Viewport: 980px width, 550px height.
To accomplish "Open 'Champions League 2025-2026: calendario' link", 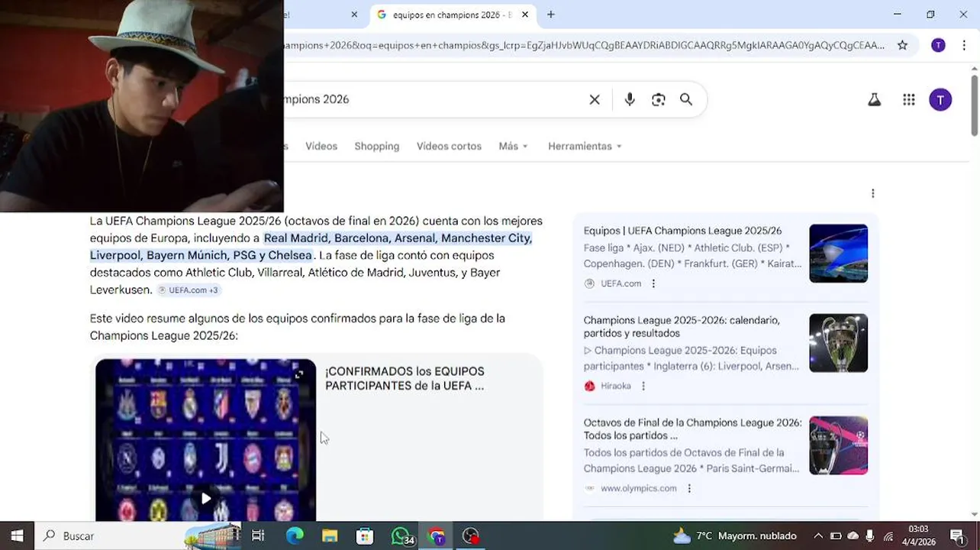I will coord(682,327).
